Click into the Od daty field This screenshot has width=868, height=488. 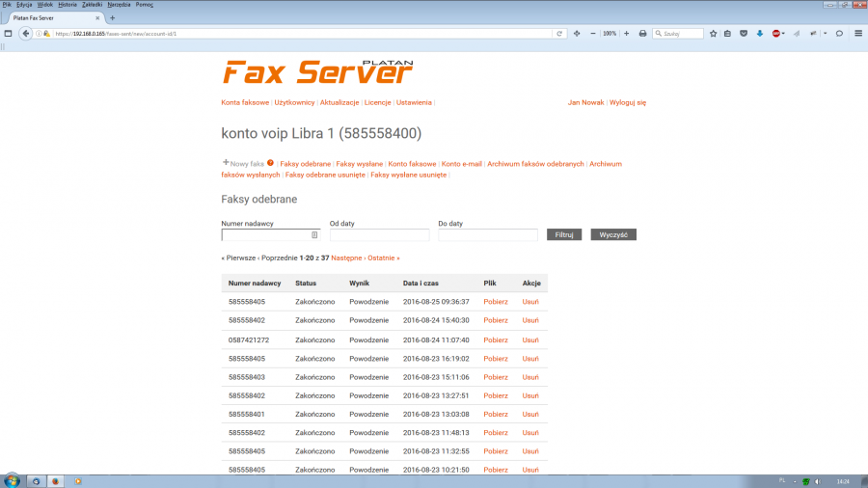pos(379,235)
